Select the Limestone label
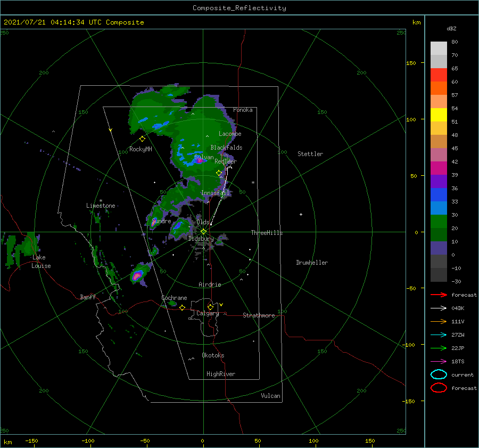Screen dimensions: 479x448 coord(101,206)
